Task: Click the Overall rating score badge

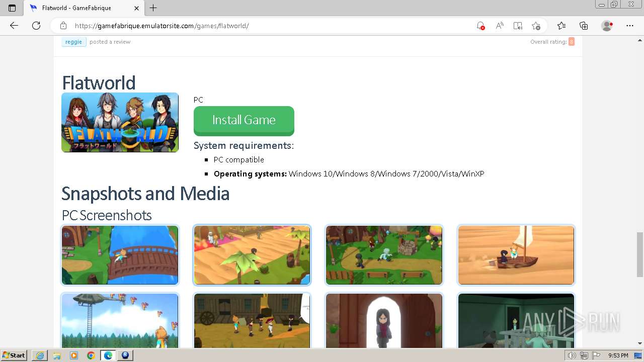Action: pyautogui.click(x=572, y=42)
